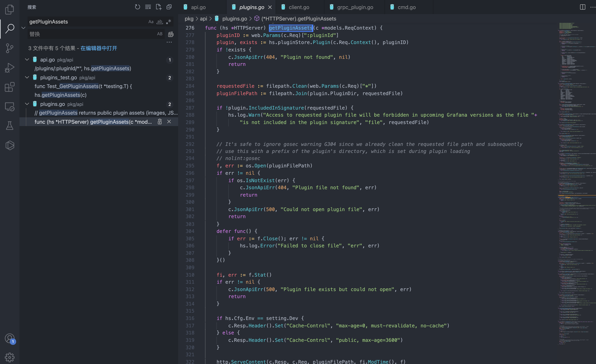Open the Testing flask view
596x364 pixels.
[x=9, y=126]
